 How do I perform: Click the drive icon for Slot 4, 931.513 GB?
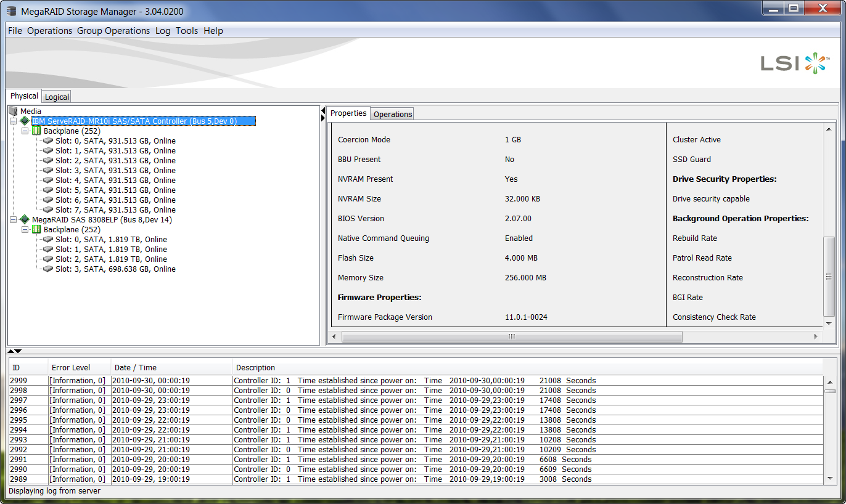point(48,180)
